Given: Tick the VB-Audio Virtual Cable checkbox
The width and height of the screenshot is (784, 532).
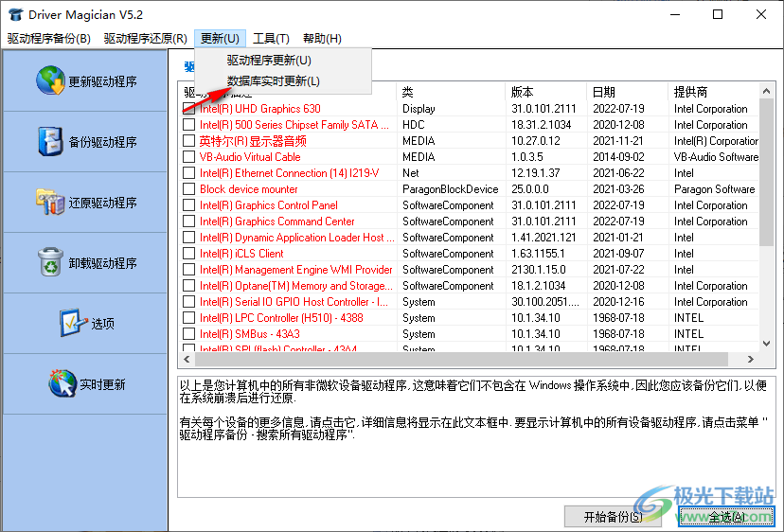Looking at the screenshot, I should [x=189, y=156].
